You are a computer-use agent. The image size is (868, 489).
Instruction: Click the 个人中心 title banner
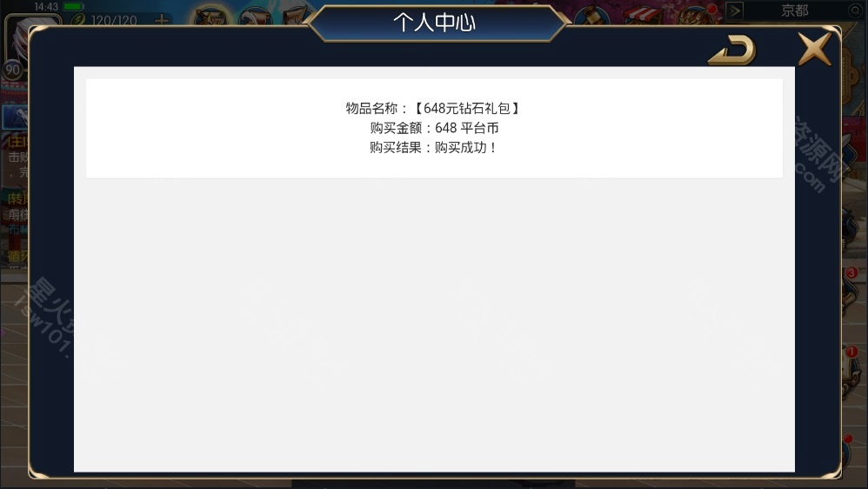point(435,22)
